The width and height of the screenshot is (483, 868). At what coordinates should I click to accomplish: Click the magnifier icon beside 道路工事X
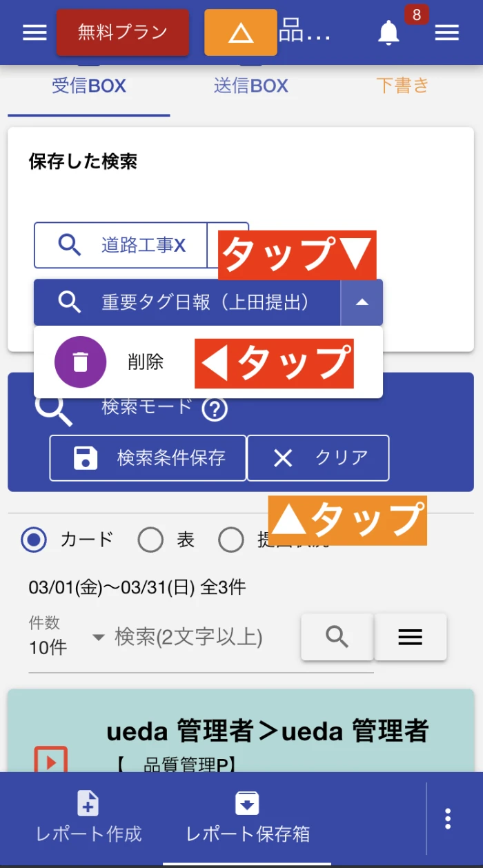(68, 245)
